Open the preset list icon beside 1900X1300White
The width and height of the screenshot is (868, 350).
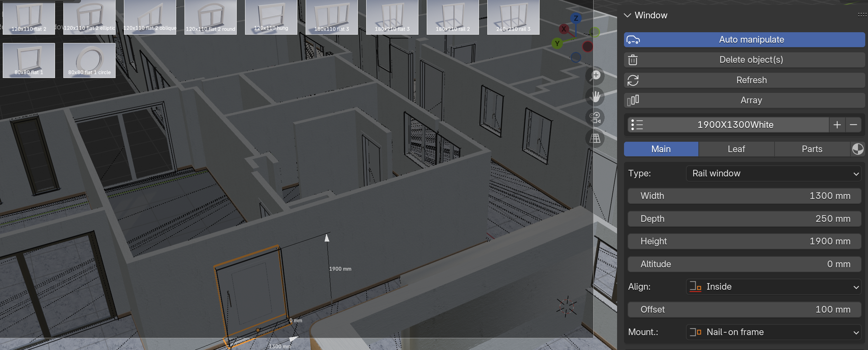637,125
